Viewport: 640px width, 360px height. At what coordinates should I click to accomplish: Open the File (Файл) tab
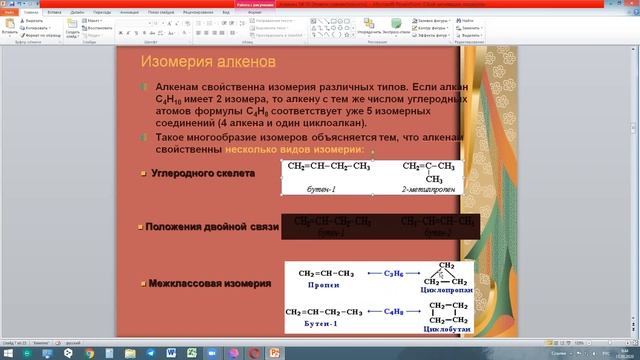[x=9, y=12]
